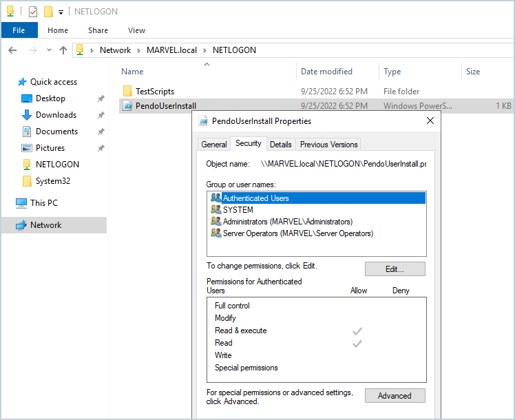Close the PendoUserInstall Properties dialog
The width and height of the screenshot is (515, 420).
[x=430, y=120]
